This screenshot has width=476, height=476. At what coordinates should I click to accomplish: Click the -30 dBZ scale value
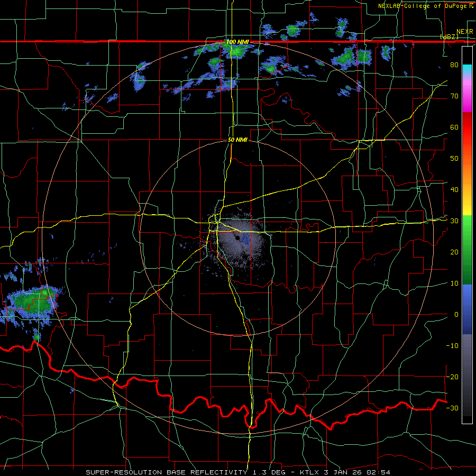pyautogui.click(x=452, y=408)
